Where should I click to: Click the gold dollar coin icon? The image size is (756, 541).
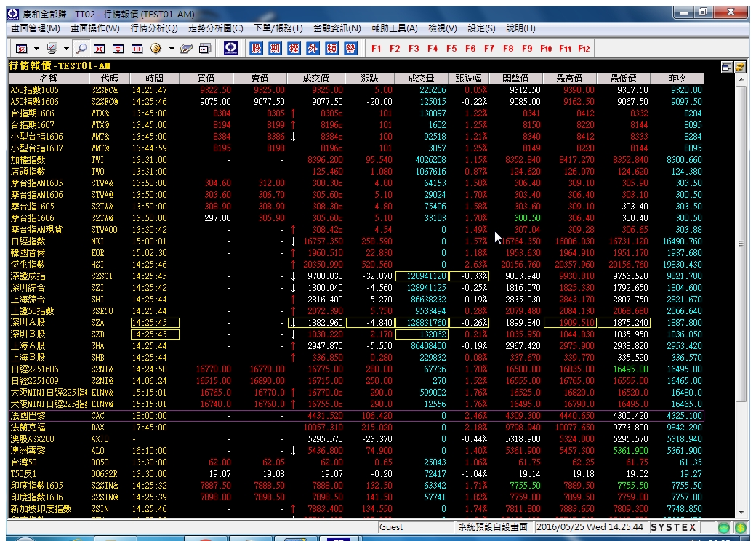point(156,49)
